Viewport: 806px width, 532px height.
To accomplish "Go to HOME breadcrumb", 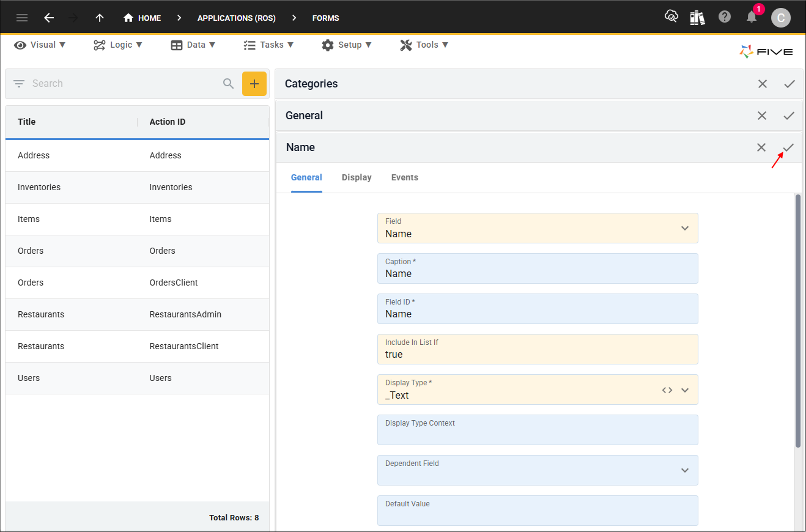I will point(142,18).
